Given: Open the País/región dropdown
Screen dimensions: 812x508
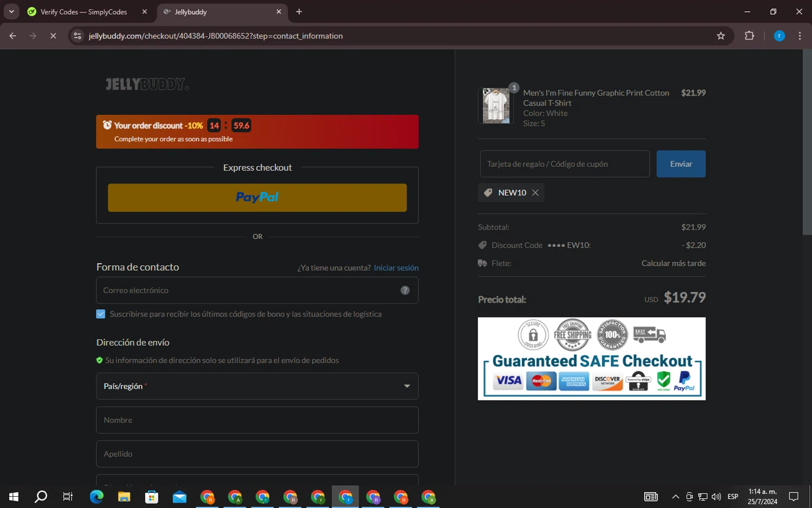Looking at the screenshot, I should pos(257,386).
